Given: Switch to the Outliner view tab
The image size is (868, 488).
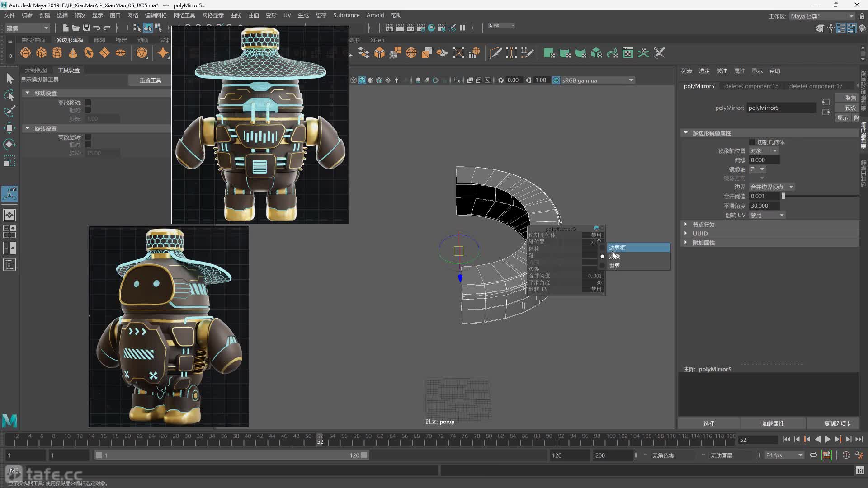Looking at the screenshot, I should [x=36, y=70].
